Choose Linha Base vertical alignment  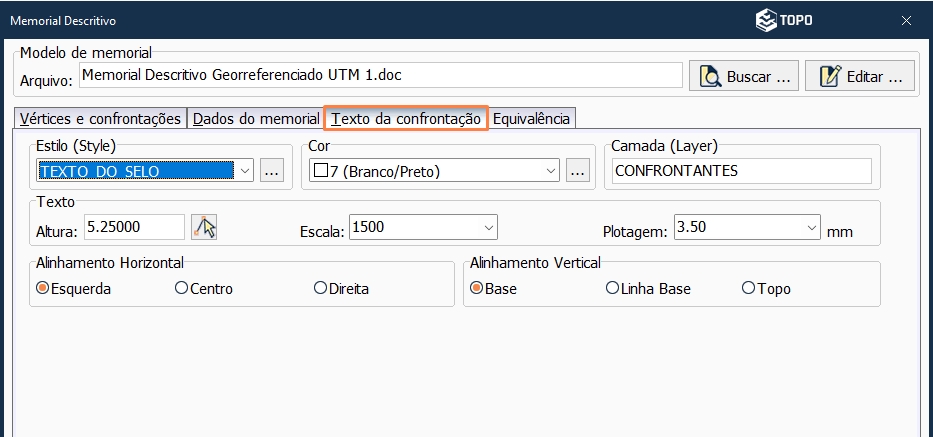point(612,288)
